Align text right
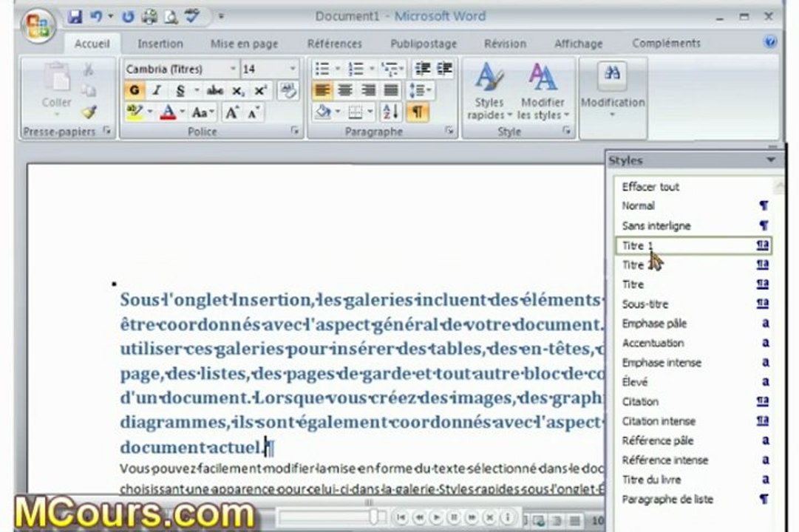The image size is (799, 532). pyautogui.click(x=368, y=91)
